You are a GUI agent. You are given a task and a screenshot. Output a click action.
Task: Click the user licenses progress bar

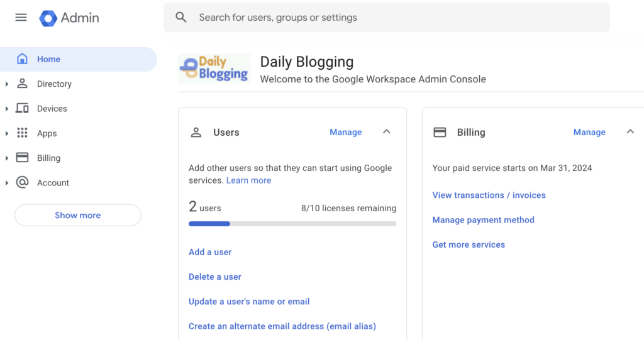292,224
